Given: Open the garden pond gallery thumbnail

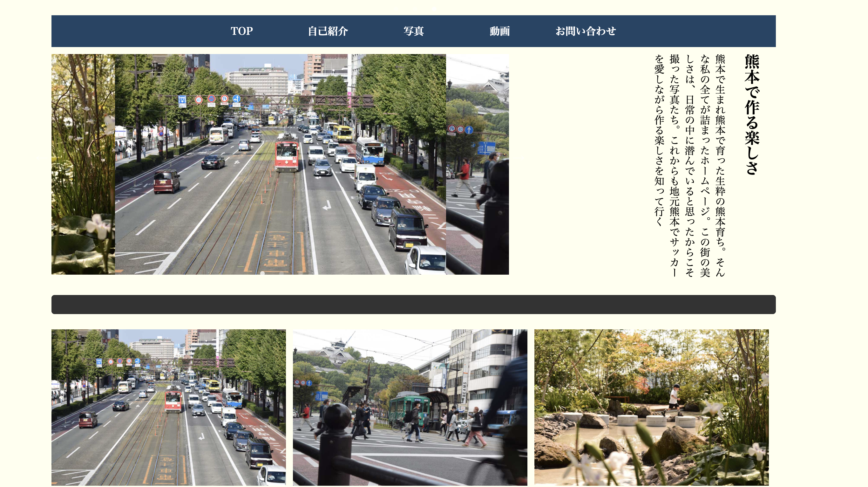Looking at the screenshot, I should [651, 407].
